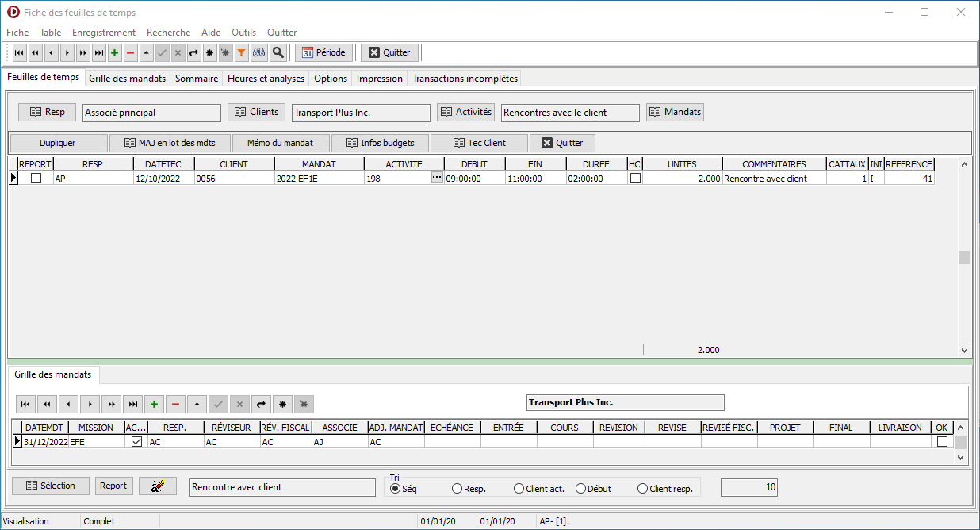980x530 pixels.
Task: Add a mandate with lower green plus
Action: [154, 405]
